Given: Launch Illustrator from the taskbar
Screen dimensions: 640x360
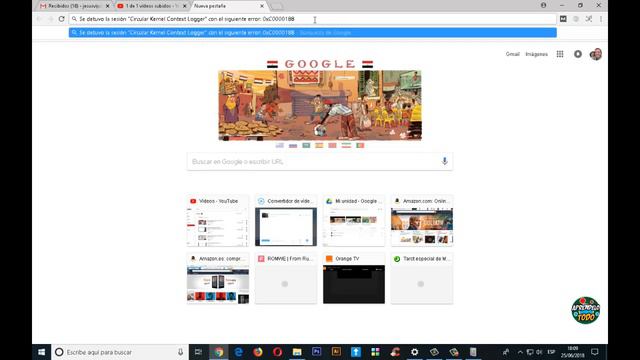Looking at the screenshot, I should (336, 352).
